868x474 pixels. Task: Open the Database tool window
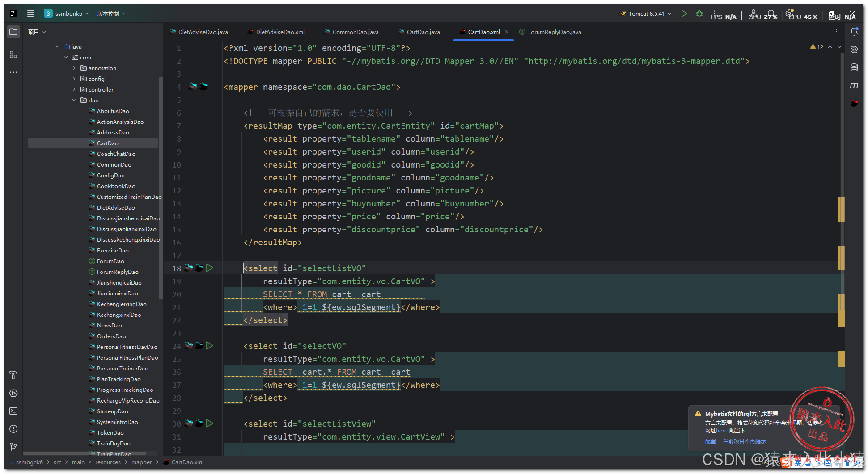point(854,67)
